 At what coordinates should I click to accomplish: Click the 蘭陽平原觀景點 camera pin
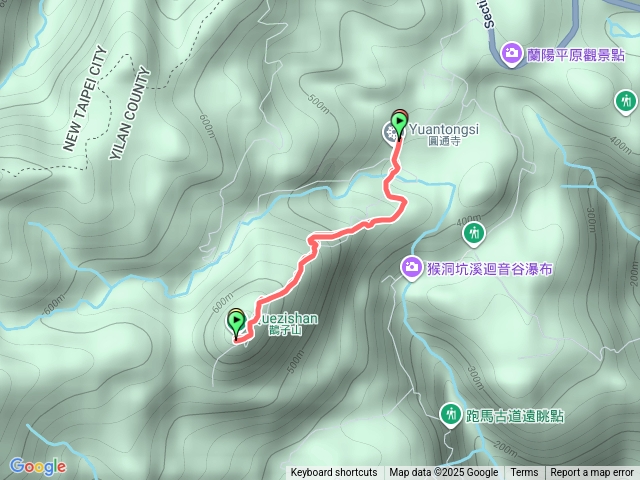[511, 53]
